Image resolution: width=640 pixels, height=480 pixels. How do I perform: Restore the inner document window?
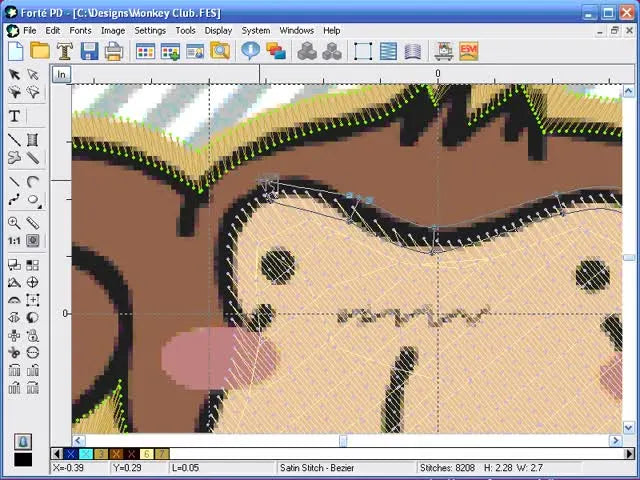(x=614, y=31)
